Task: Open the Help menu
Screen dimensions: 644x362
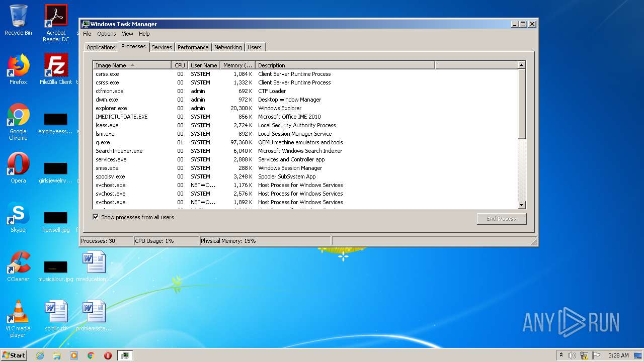Action: click(x=144, y=34)
